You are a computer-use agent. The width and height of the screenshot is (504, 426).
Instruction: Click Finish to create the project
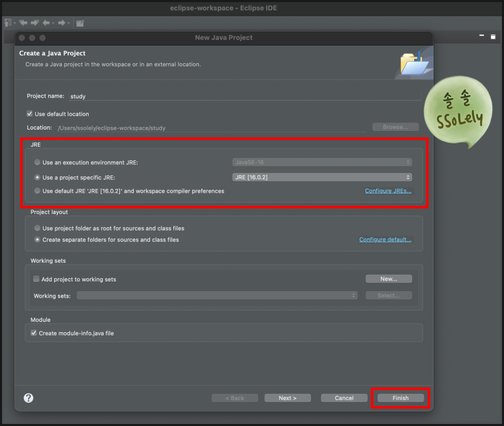(x=400, y=398)
